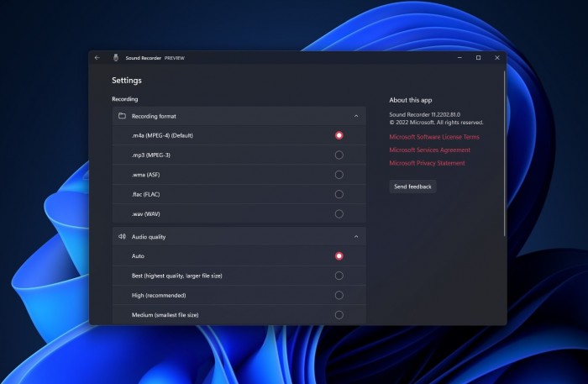Click the Settings page heading

tap(127, 81)
